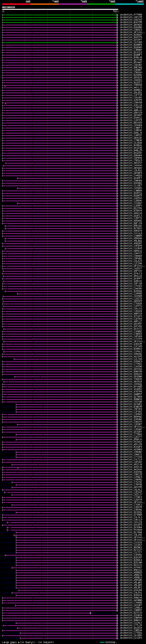Image resolution: width=146 pixels, height=644 pixels.
Task: Click the red 20% identity legend segment
Action: tap(16, 4)
